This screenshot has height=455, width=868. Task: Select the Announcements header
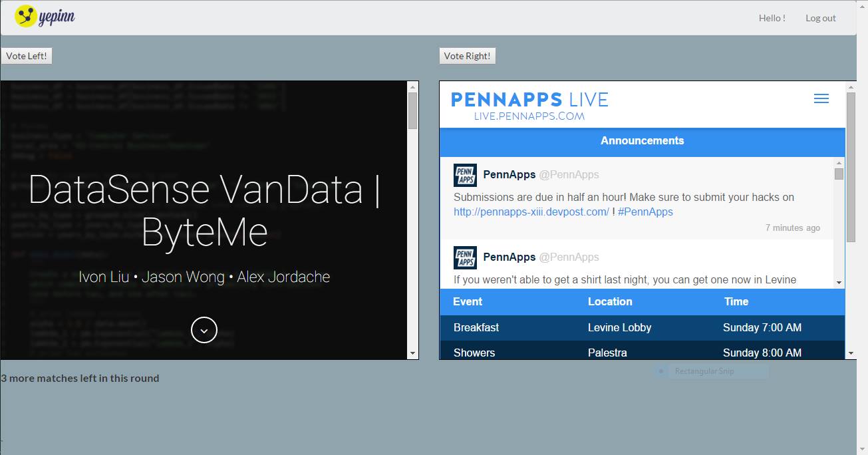tap(643, 140)
